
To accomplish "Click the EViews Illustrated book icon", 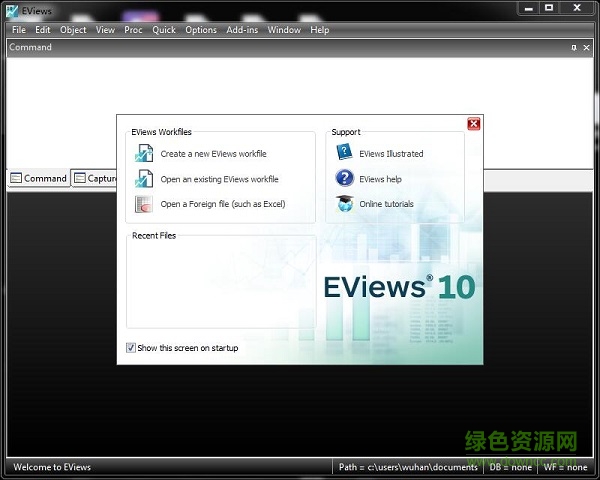I will point(344,152).
